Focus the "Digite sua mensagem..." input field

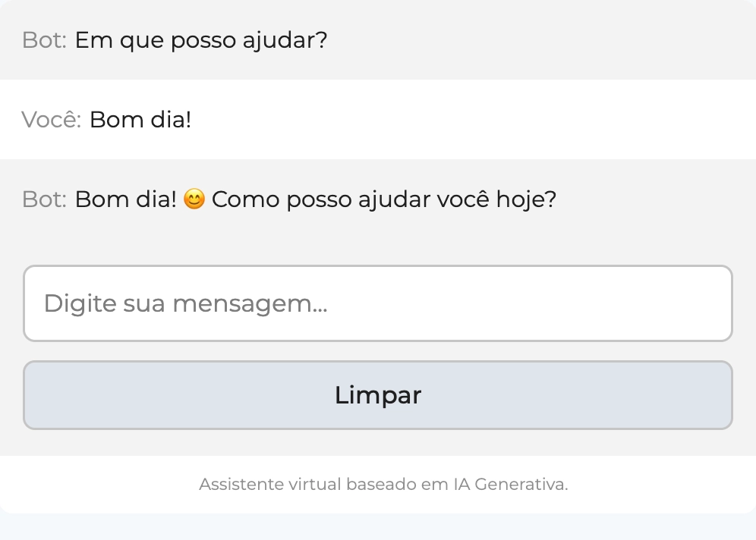(377, 303)
